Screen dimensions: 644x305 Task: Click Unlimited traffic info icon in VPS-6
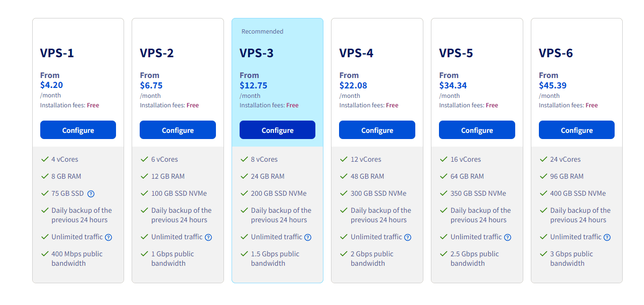[607, 237]
